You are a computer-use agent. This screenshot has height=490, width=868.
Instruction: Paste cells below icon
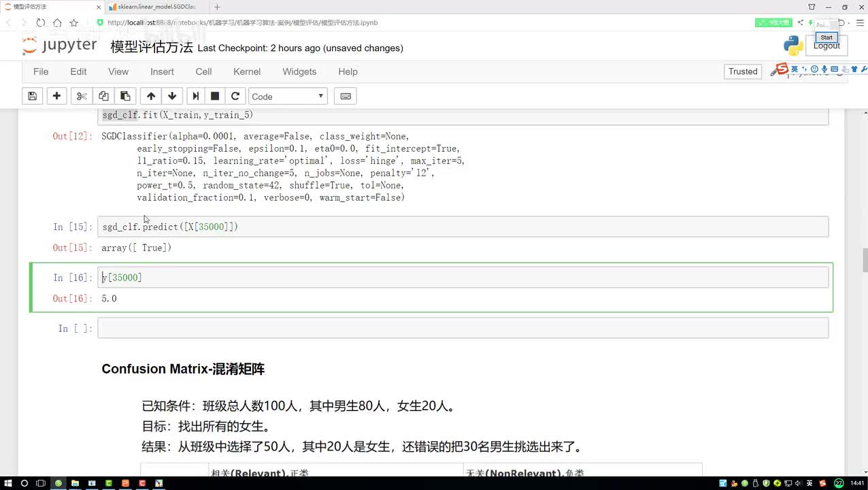(x=125, y=96)
